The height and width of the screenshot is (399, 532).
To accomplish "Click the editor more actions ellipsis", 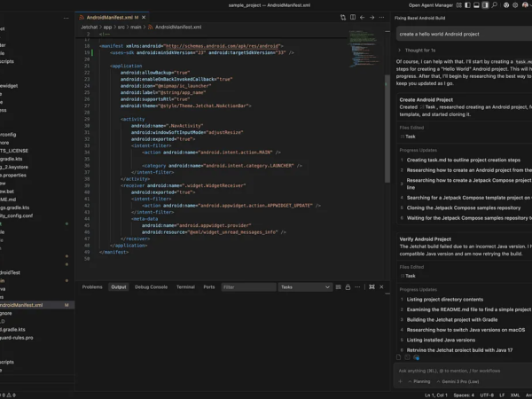I will tap(382, 17).
